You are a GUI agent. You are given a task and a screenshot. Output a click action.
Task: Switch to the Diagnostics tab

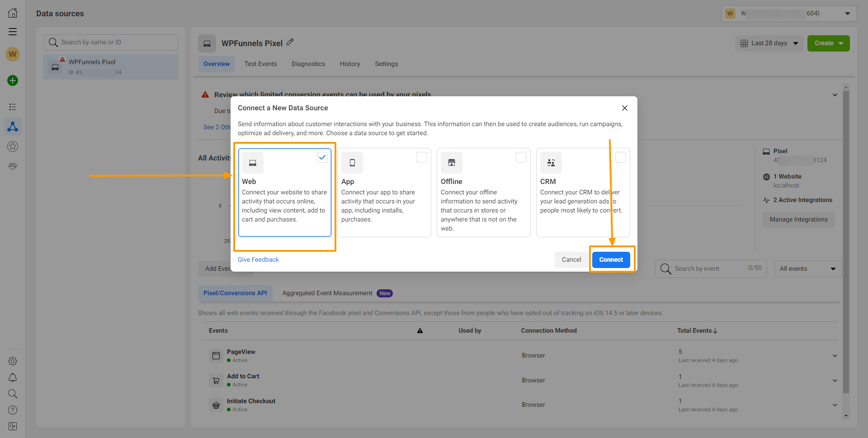coord(308,64)
